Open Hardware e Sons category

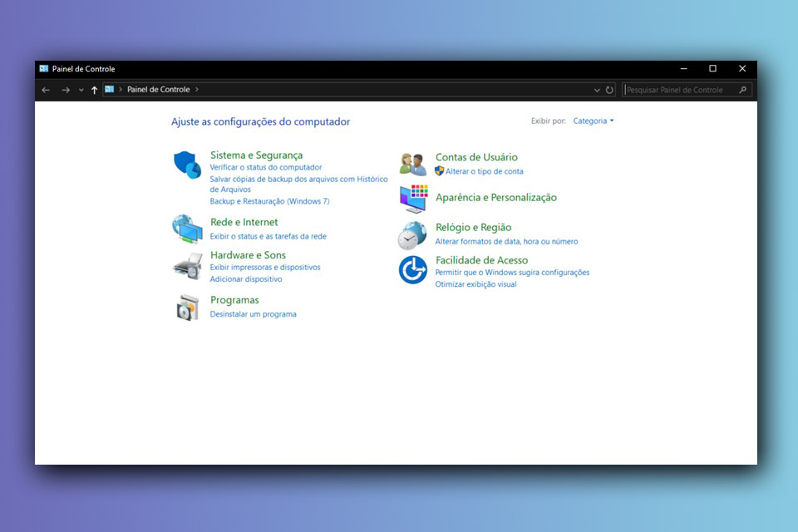pos(248,254)
